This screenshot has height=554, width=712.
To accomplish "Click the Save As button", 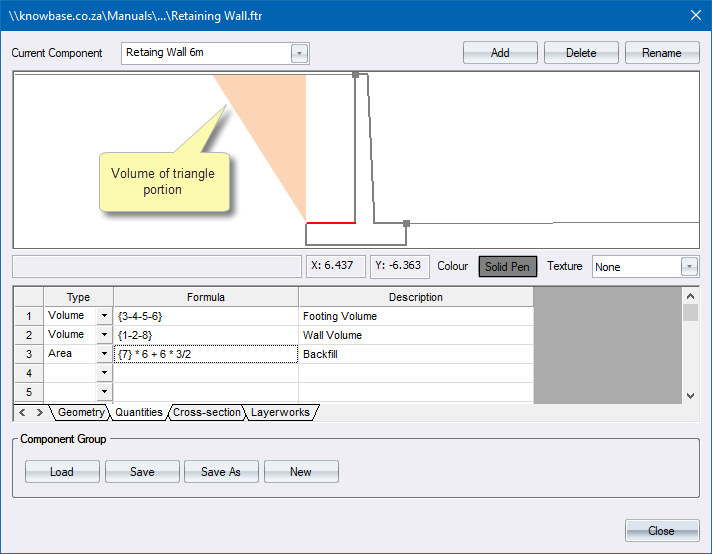I will 220,472.
